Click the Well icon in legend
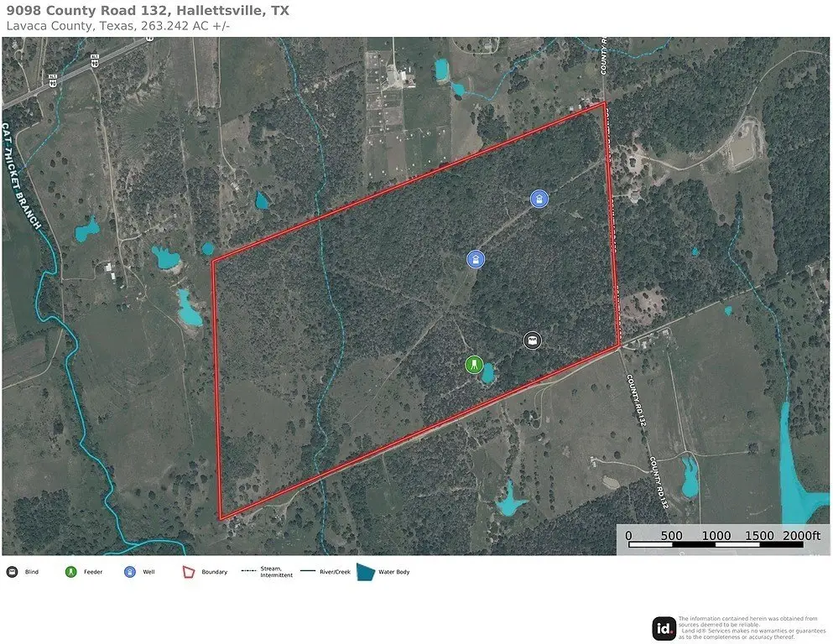This screenshot has height=644, width=833. point(130,572)
